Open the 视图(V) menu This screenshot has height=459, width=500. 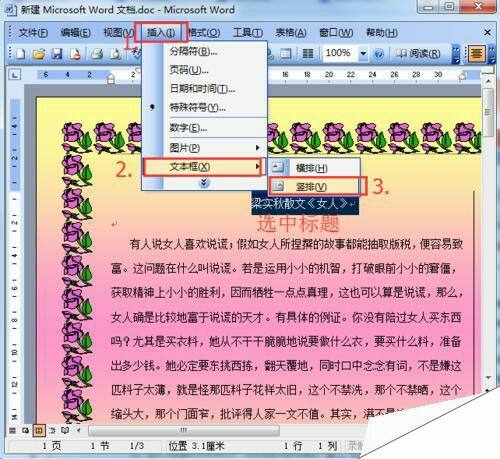[x=118, y=32]
